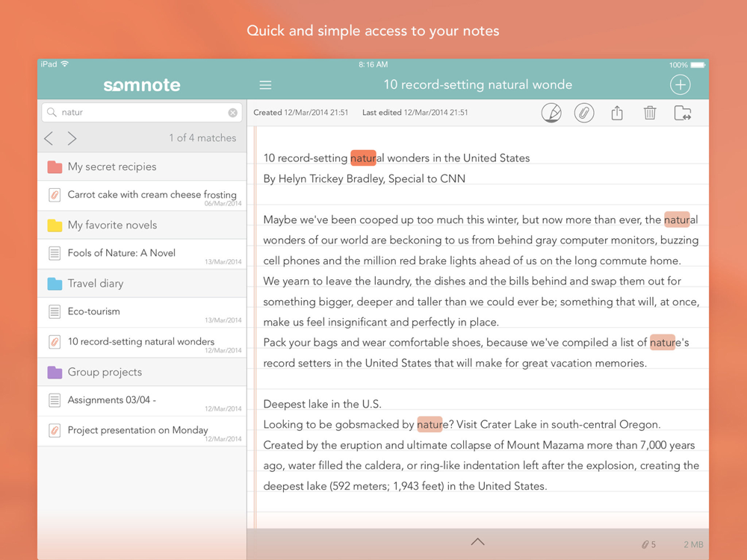The width and height of the screenshot is (747, 560).
Task: Open Group projects folder
Action: pos(142,372)
